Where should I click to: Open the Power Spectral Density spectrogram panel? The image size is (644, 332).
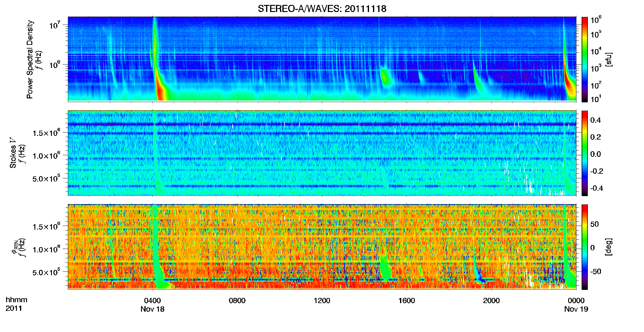[322, 59]
